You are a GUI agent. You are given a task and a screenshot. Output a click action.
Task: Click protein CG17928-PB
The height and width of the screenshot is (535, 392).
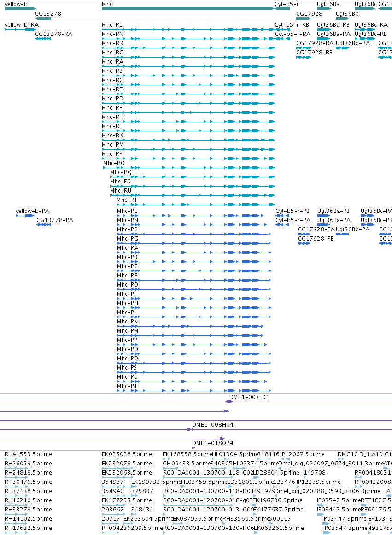point(316,239)
